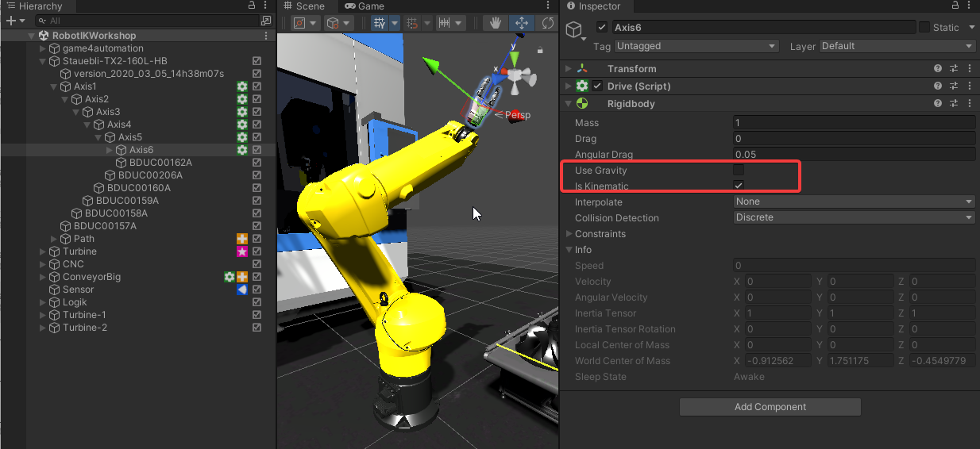The height and width of the screenshot is (449, 980).
Task: Select the Rotate tool in Scene toolbar
Action: [548, 23]
